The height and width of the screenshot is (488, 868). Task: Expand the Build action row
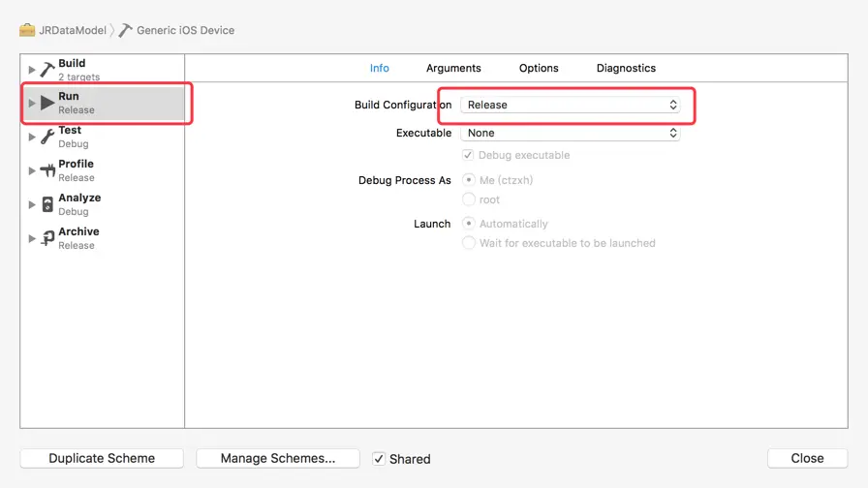tap(32, 70)
